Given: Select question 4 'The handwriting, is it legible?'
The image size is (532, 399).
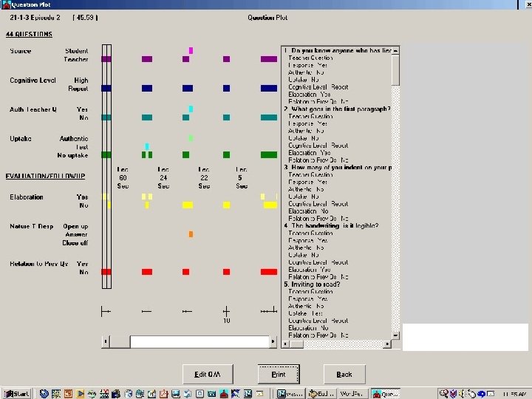Looking at the screenshot, I should pyautogui.click(x=331, y=225).
